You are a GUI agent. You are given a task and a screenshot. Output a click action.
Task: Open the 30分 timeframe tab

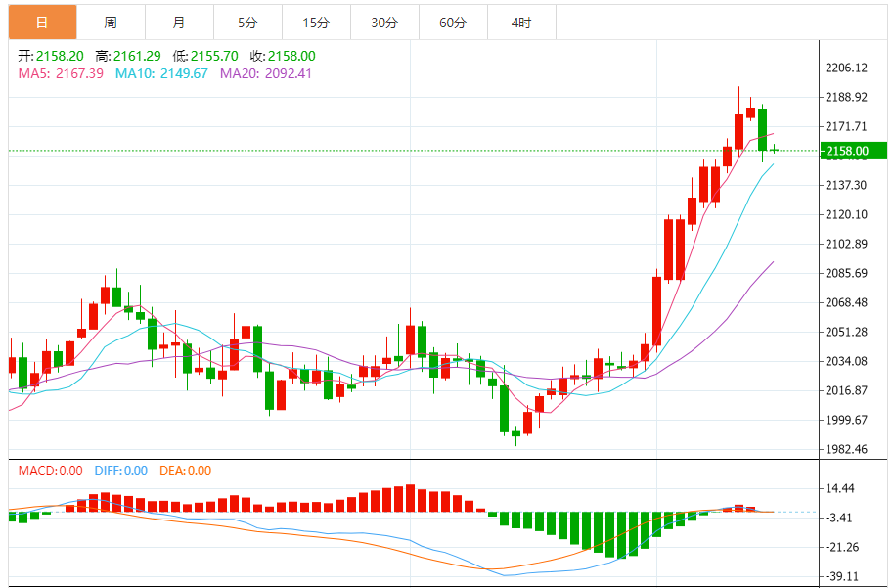[x=384, y=23]
